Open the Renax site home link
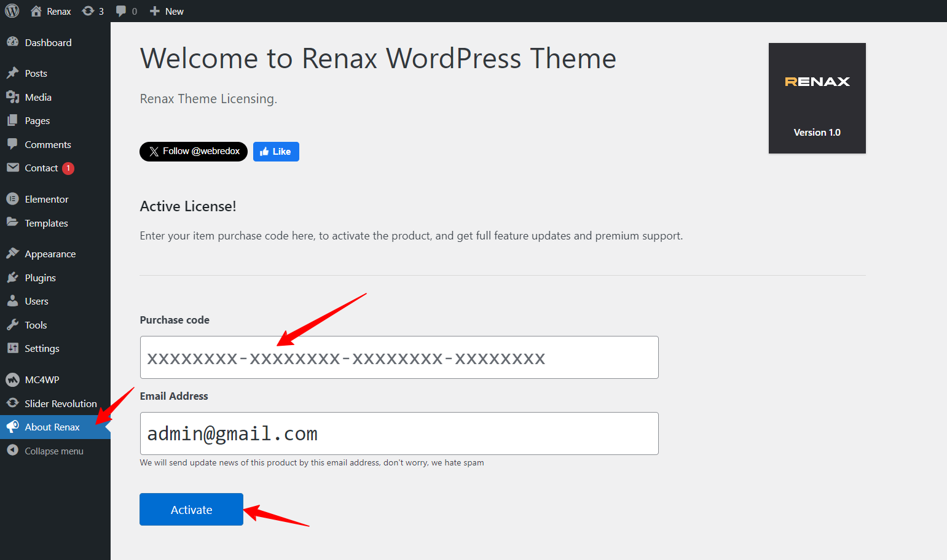Image resolution: width=947 pixels, height=560 pixels. (51, 11)
